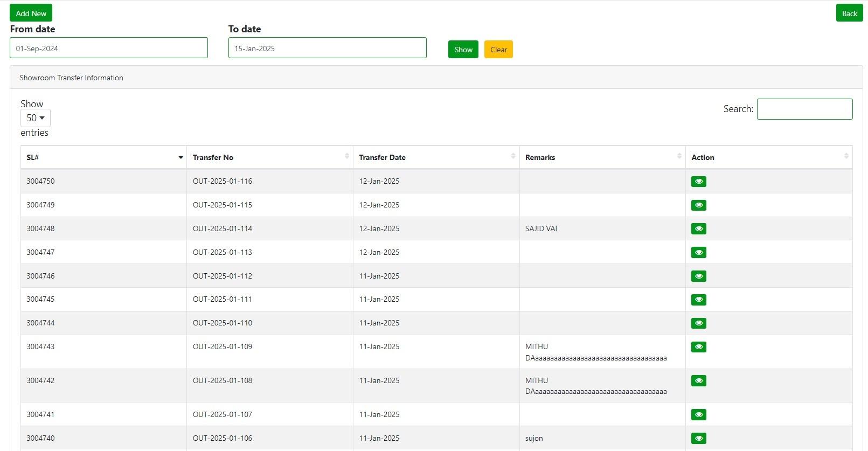Viewport: 868px width, 451px height.
Task: Sort by Transfer No column
Action: point(269,157)
